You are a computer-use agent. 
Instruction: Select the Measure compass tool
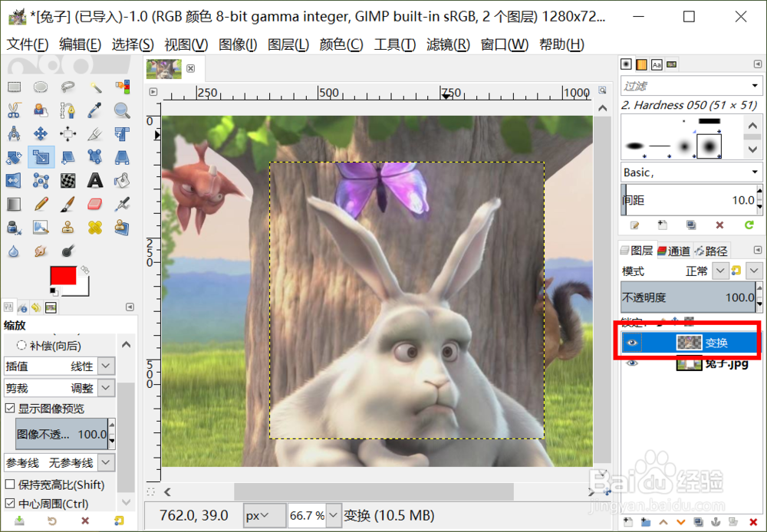tap(14, 133)
